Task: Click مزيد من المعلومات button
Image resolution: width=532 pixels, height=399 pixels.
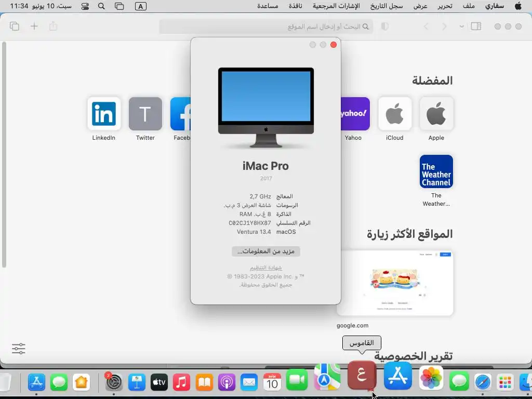Action: click(266, 251)
